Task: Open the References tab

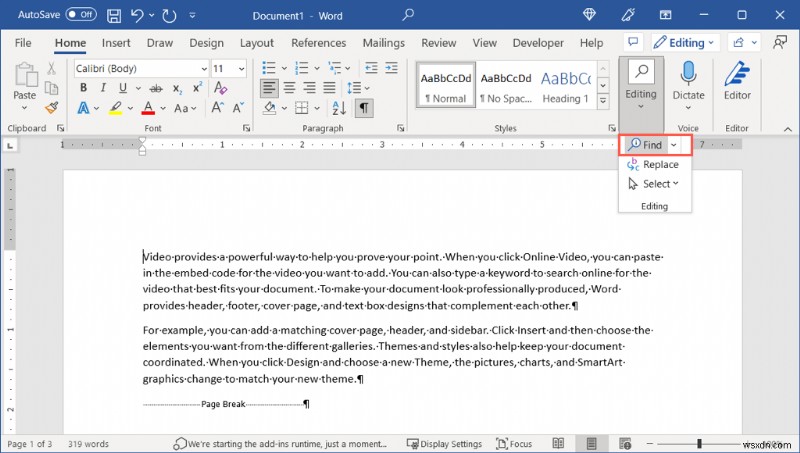Action: (x=318, y=43)
